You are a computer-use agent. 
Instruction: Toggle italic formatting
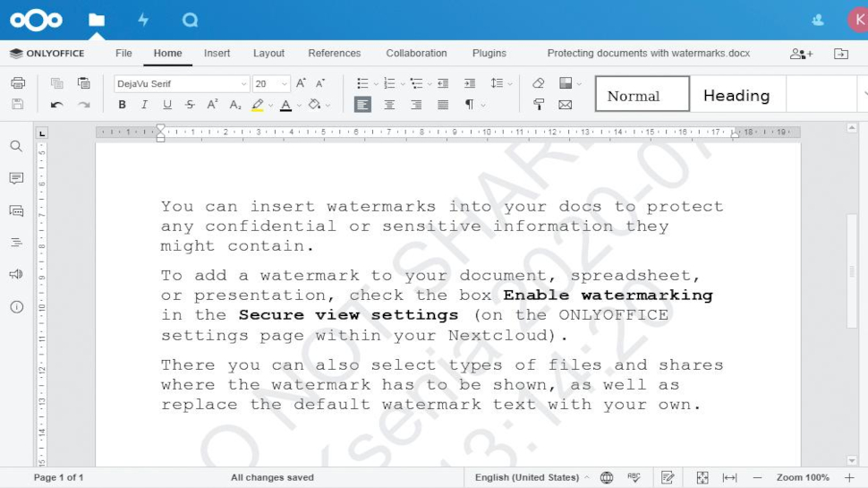point(144,105)
